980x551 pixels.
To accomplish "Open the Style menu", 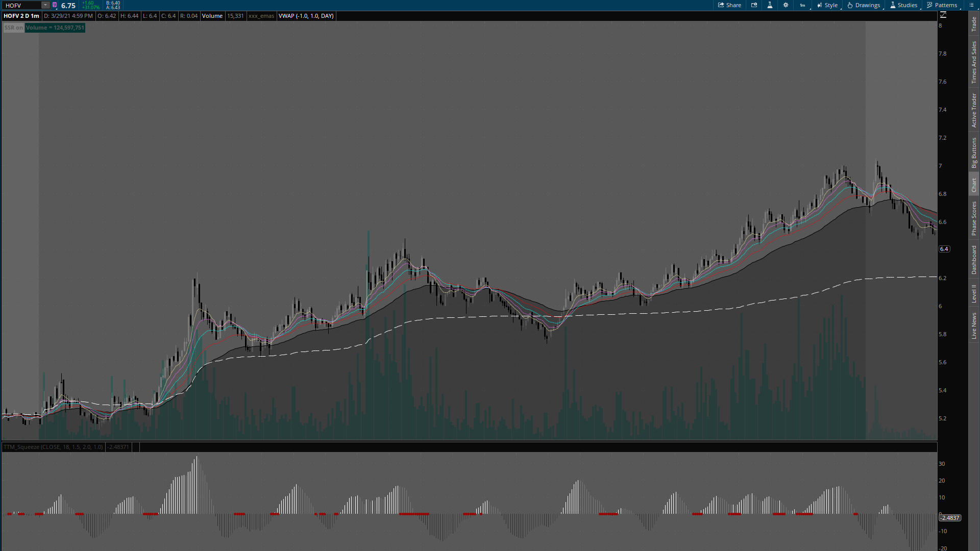I will point(827,5).
